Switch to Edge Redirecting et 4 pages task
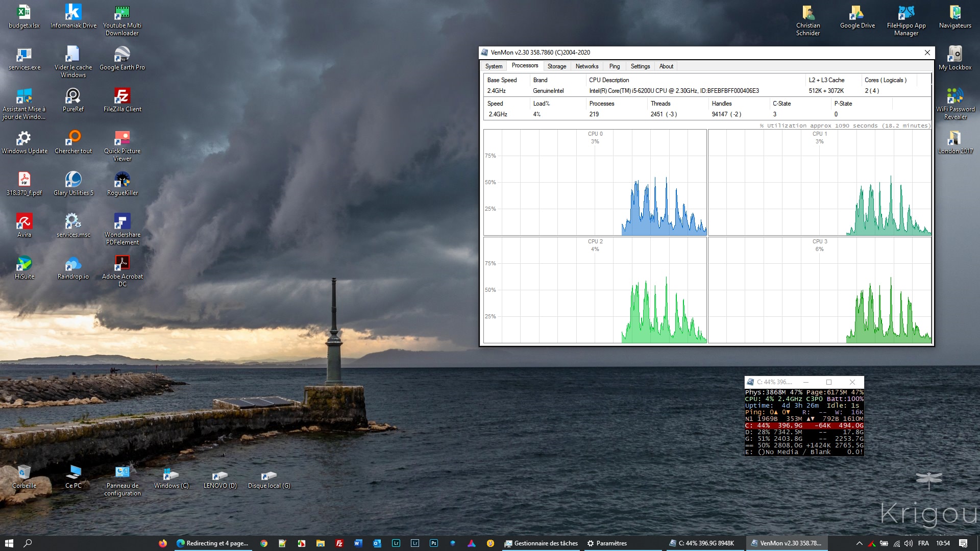 pos(213,543)
